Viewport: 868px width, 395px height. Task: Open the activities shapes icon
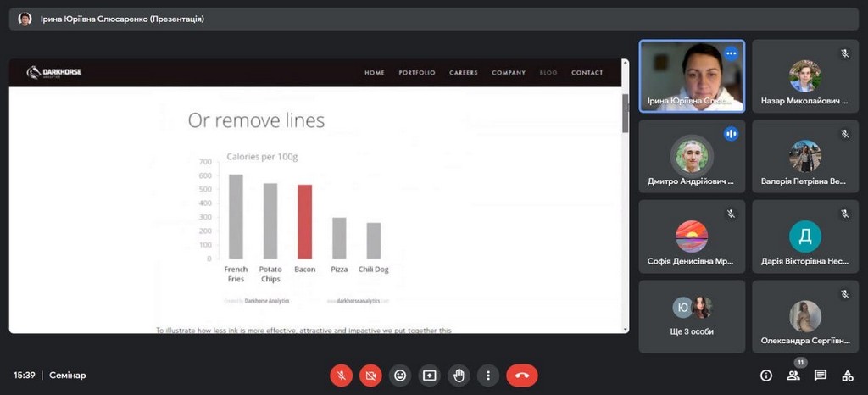(847, 375)
